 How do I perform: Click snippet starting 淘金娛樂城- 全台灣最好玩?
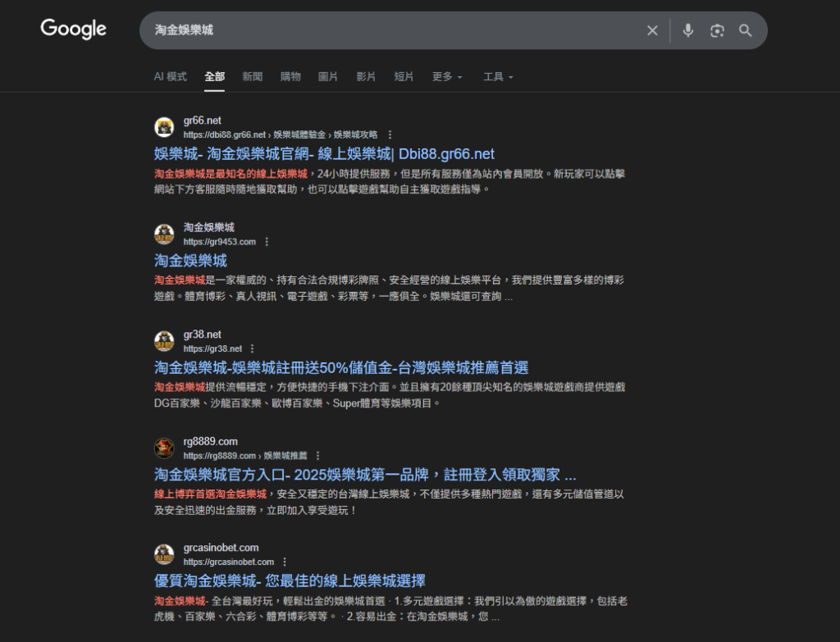coord(390,609)
